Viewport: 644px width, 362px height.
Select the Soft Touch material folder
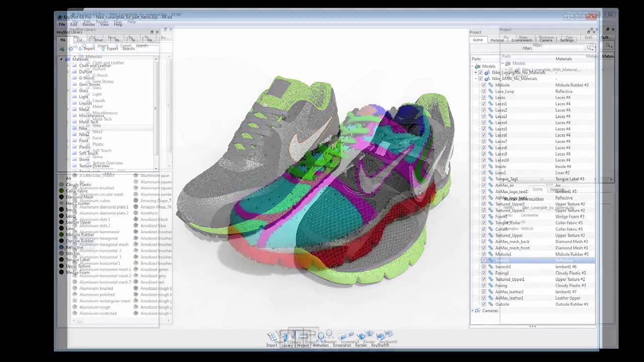pos(89,153)
